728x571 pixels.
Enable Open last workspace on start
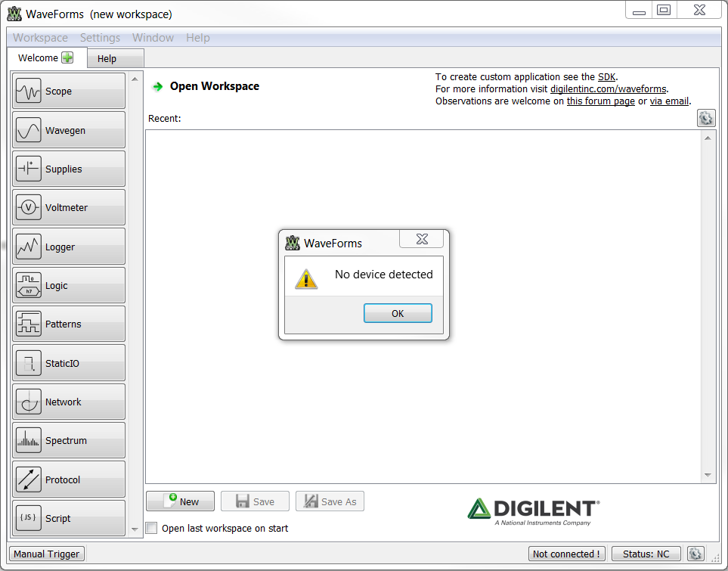tap(152, 528)
